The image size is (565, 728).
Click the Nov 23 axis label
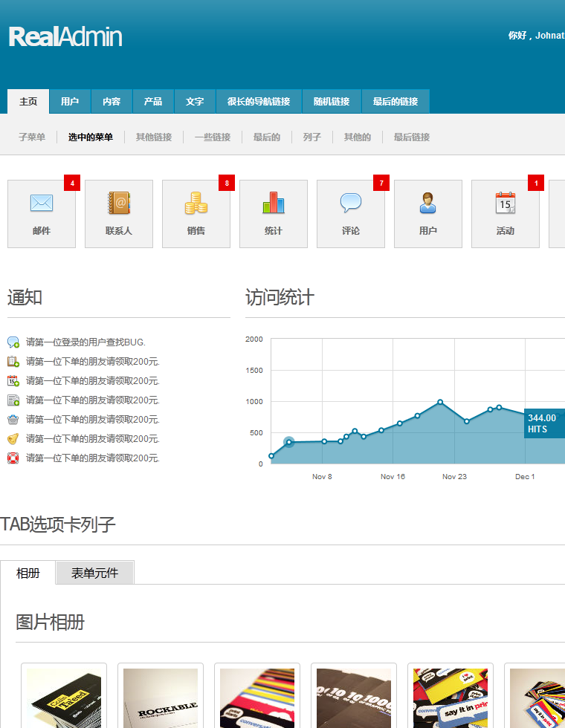[454, 477]
